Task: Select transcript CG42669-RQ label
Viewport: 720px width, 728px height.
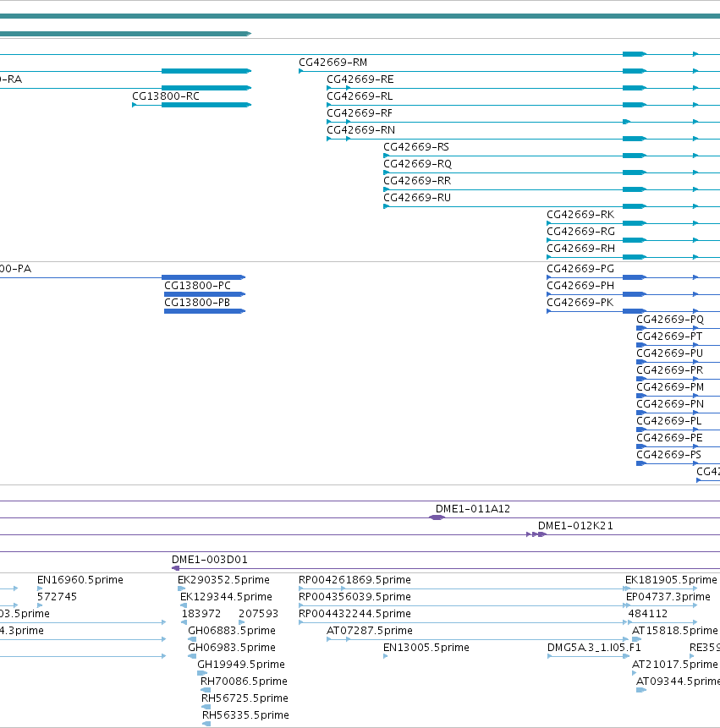Action: point(417,164)
